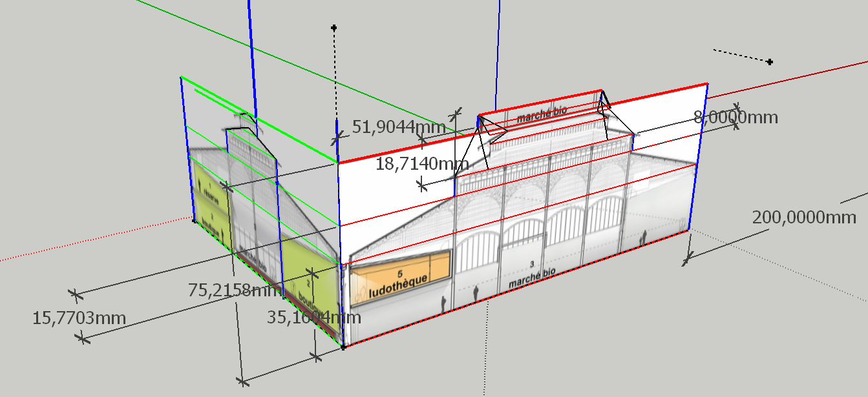Screen dimensions: 868x397
Task: Click the number 3 on the front facade
Action: (x=531, y=265)
